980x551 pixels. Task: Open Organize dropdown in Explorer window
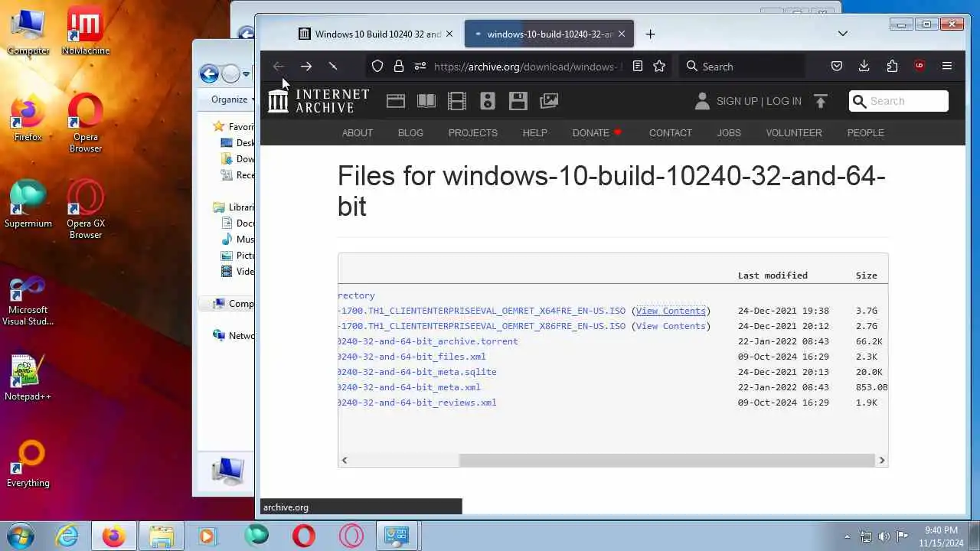coord(234,99)
